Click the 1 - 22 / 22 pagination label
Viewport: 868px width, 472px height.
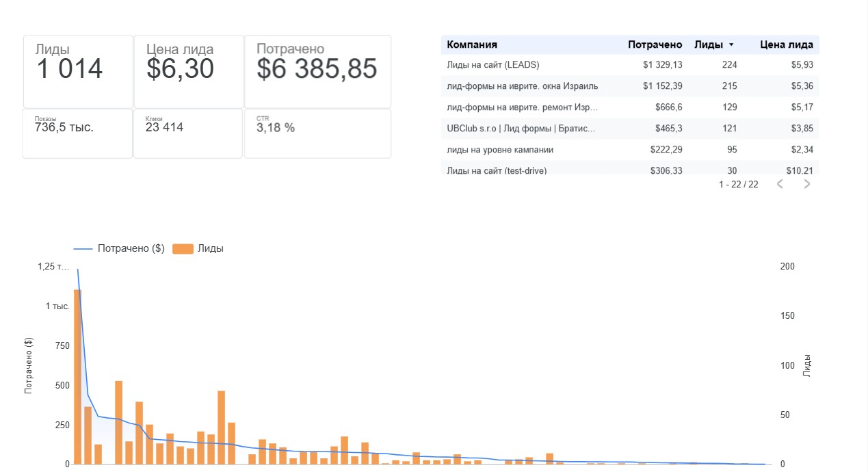point(738,185)
